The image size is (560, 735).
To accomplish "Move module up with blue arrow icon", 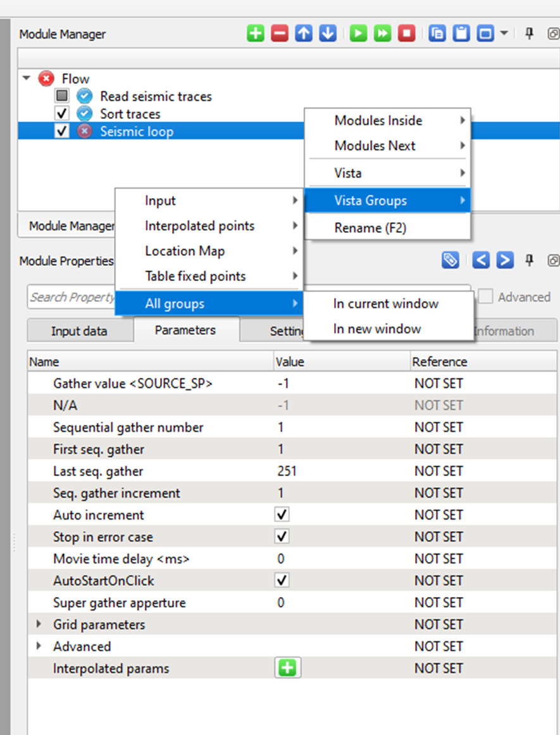I will [304, 34].
